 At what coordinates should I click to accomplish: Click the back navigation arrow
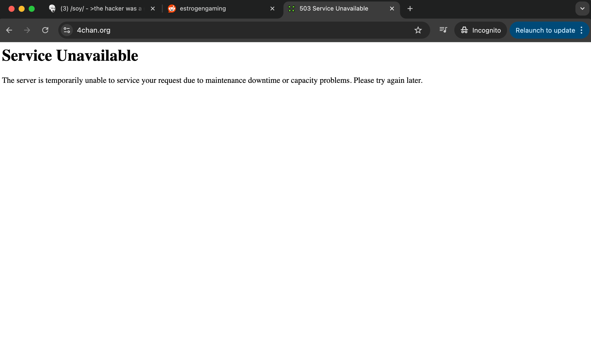point(9,30)
